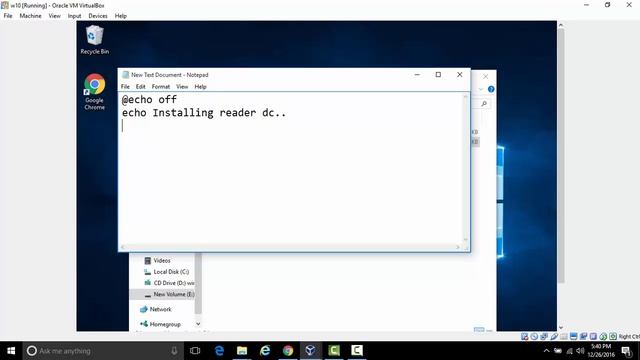Select Network in Explorer navigation pane

coord(156,309)
